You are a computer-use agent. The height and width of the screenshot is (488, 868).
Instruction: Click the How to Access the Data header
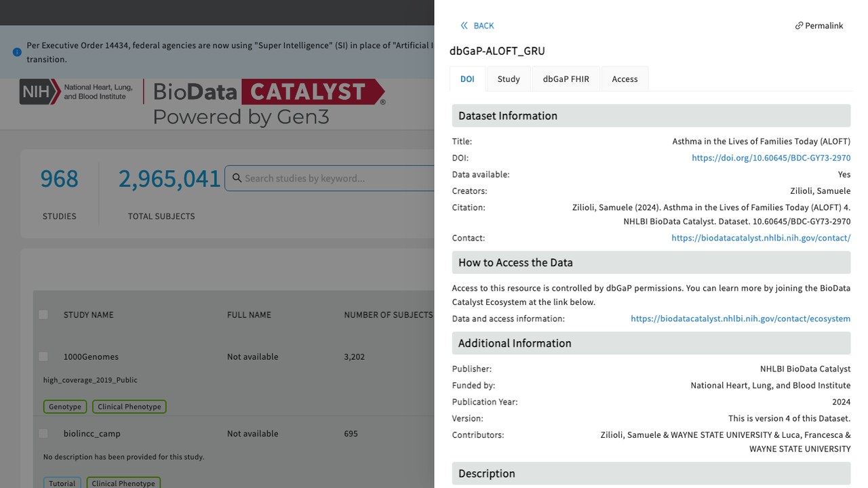tap(651, 262)
